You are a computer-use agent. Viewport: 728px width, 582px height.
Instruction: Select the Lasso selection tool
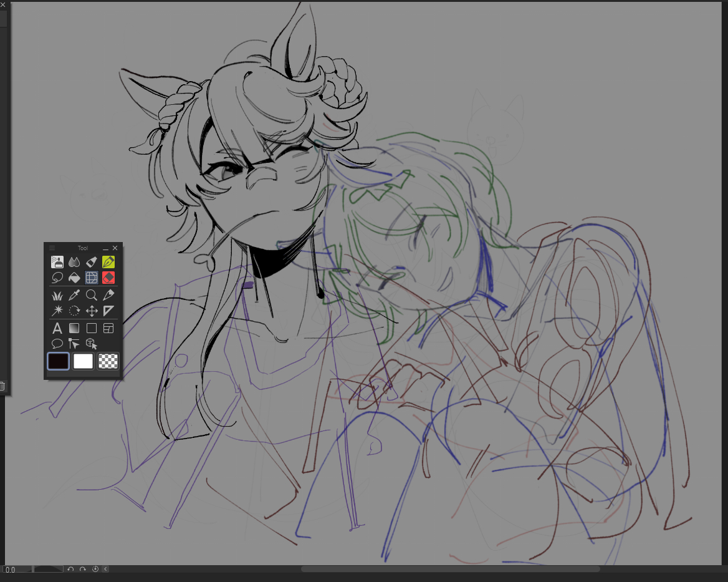[x=57, y=278]
